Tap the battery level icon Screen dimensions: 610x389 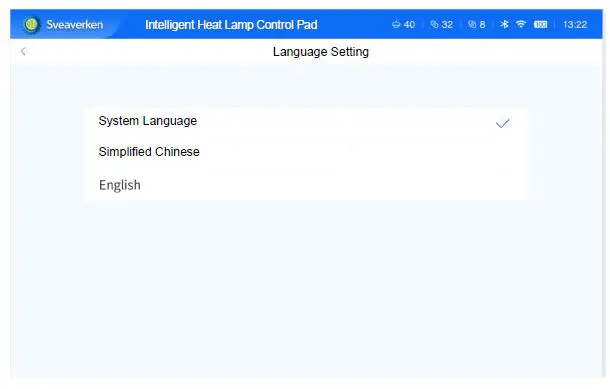pos(540,25)
